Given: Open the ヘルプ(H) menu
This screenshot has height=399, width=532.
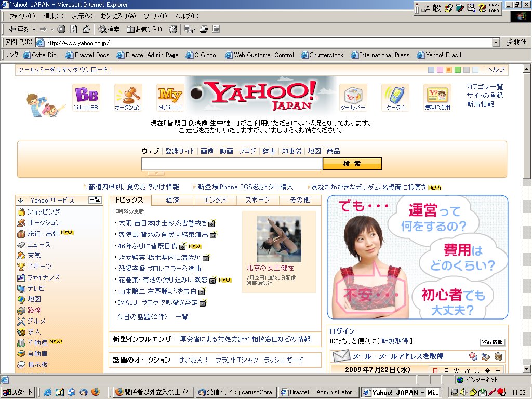Looking at the screenshot, I should point(187,16).
